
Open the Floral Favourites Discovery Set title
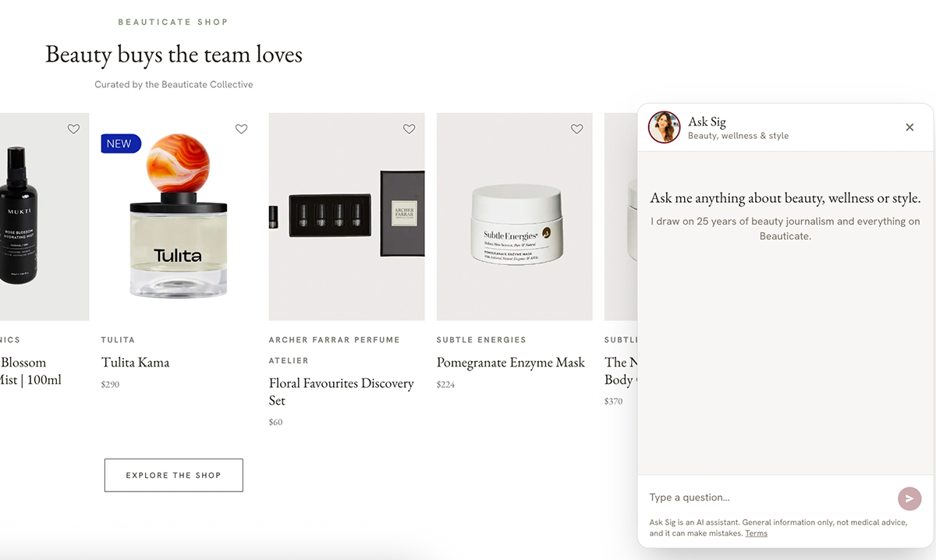click(342, 392)
